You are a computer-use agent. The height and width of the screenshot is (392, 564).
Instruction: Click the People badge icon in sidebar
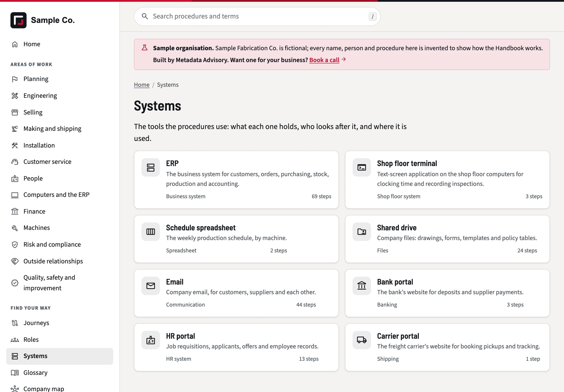coord(15,179)
